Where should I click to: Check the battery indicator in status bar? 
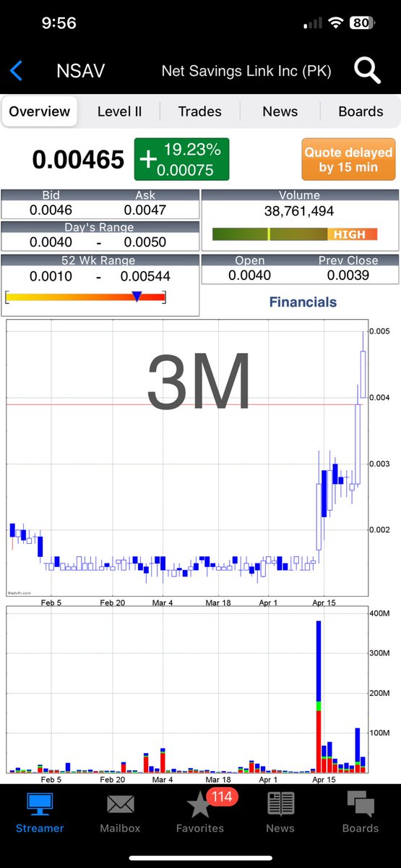point(362,22)
